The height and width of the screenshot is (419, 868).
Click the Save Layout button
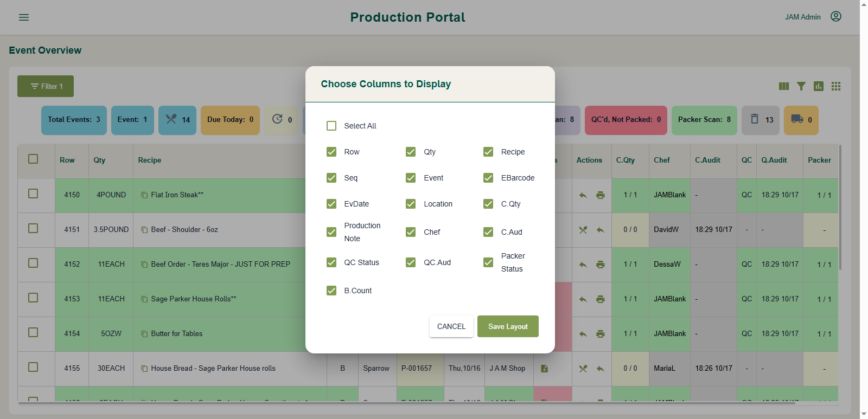(508, 326)
